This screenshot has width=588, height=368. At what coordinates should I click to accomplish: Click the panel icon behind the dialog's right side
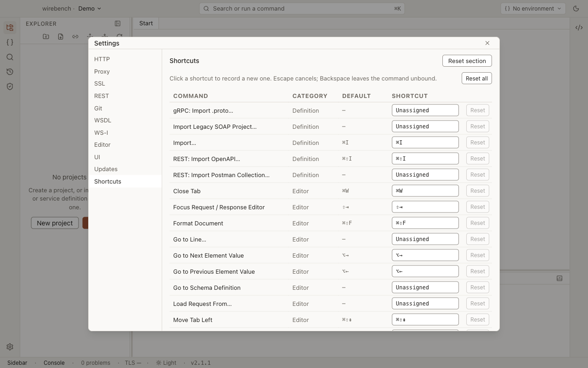point(560,278)
